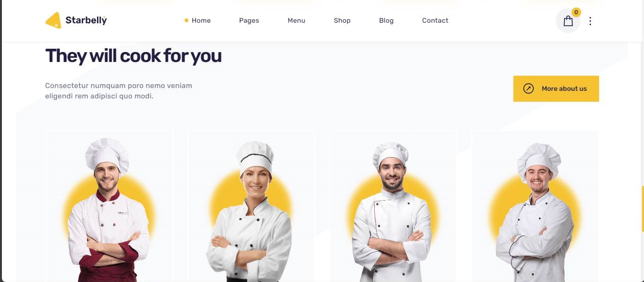Select the female chef photo card
The width and height of the screenshot is (644, 282).
click(x=251, y=206)
